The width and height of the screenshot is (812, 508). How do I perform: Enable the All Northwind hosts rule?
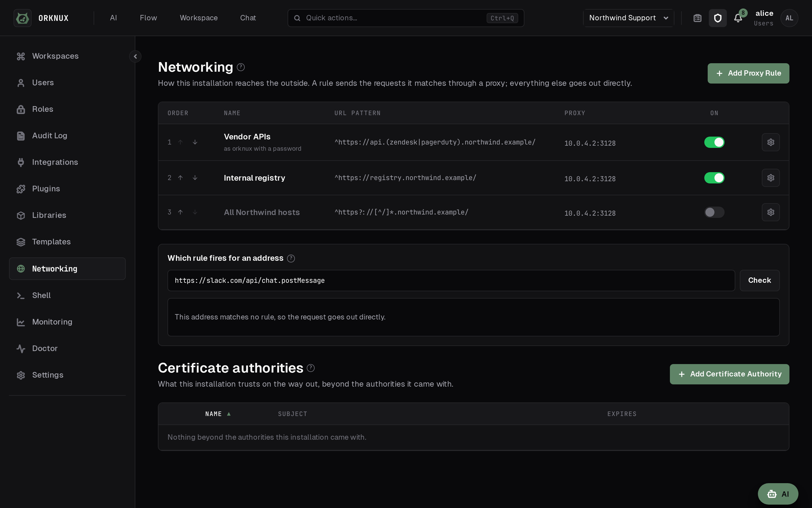(x=714, y=212)
